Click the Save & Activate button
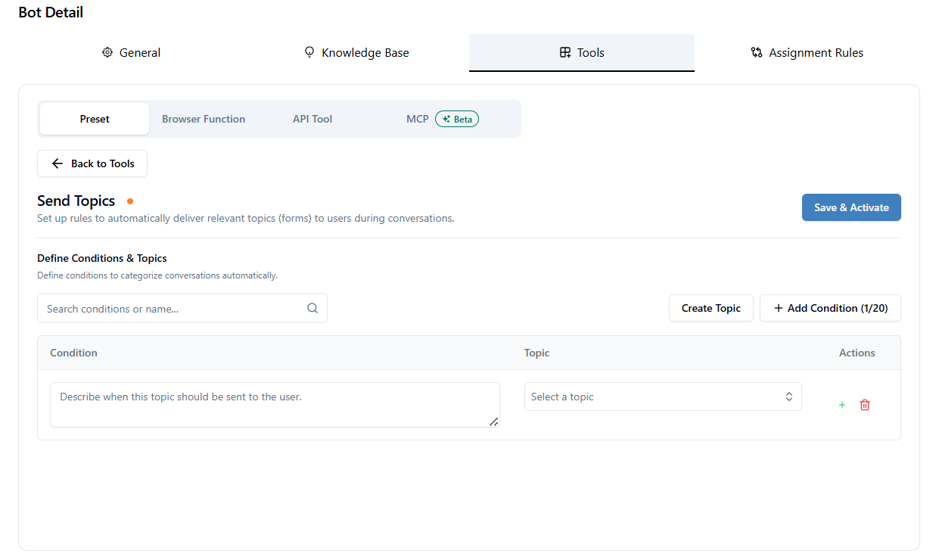 click(851, 207)
